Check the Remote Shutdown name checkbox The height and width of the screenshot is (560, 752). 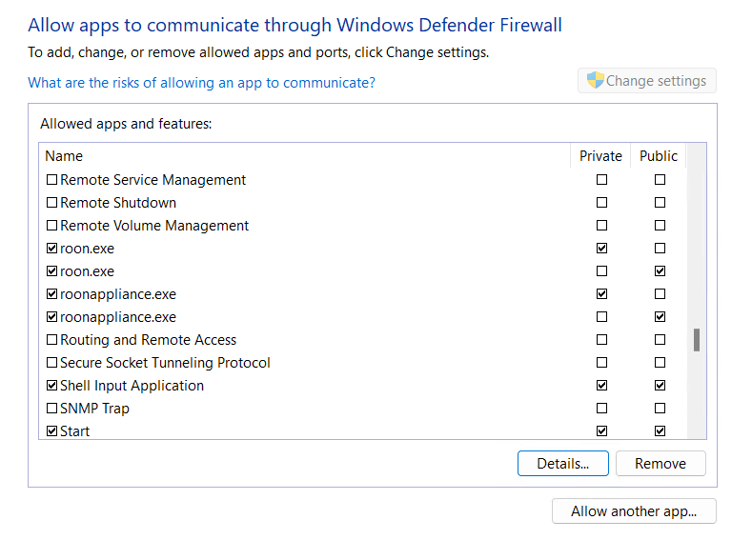click(x=51, y=202)
